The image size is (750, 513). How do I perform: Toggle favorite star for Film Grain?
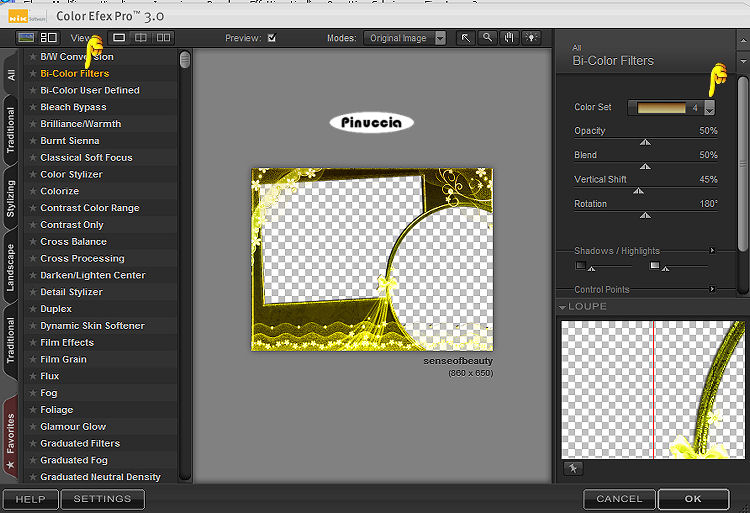pos(33,359)
